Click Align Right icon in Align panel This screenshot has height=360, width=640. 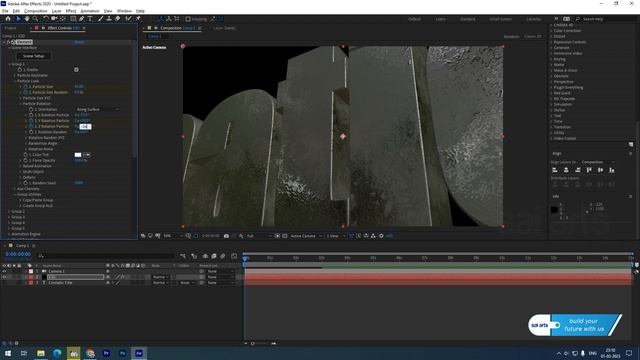578,170
